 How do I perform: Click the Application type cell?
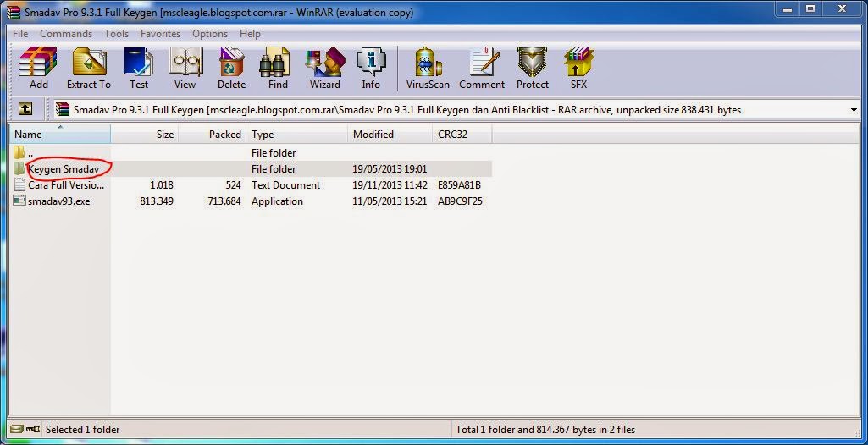(x=278, y=201)
